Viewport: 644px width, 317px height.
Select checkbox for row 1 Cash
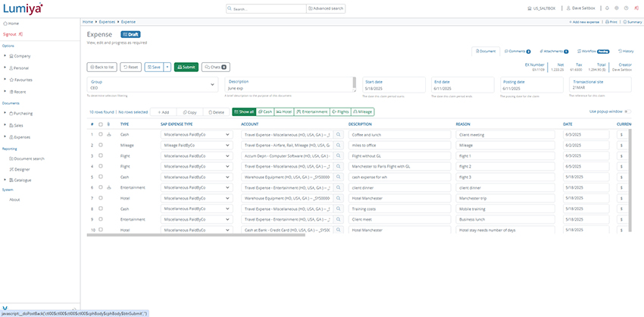[x=101, y=134]
